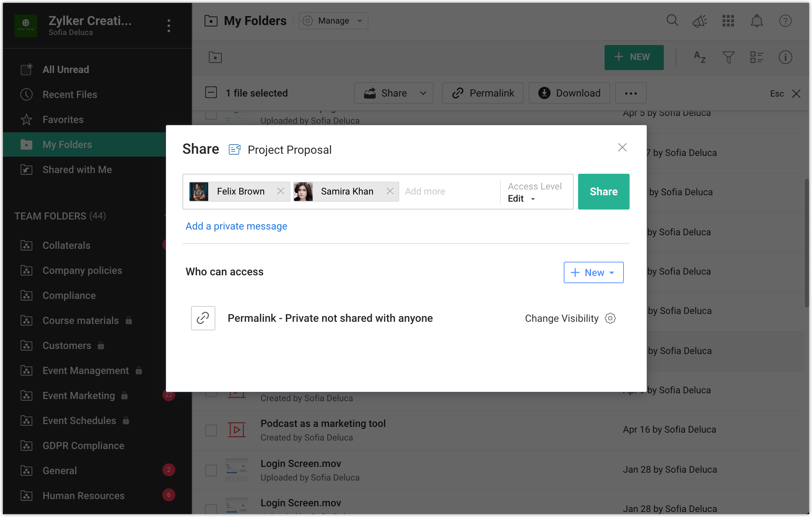Click the search magnifier icon
812x517 pixels.
[x=672, y=20]
